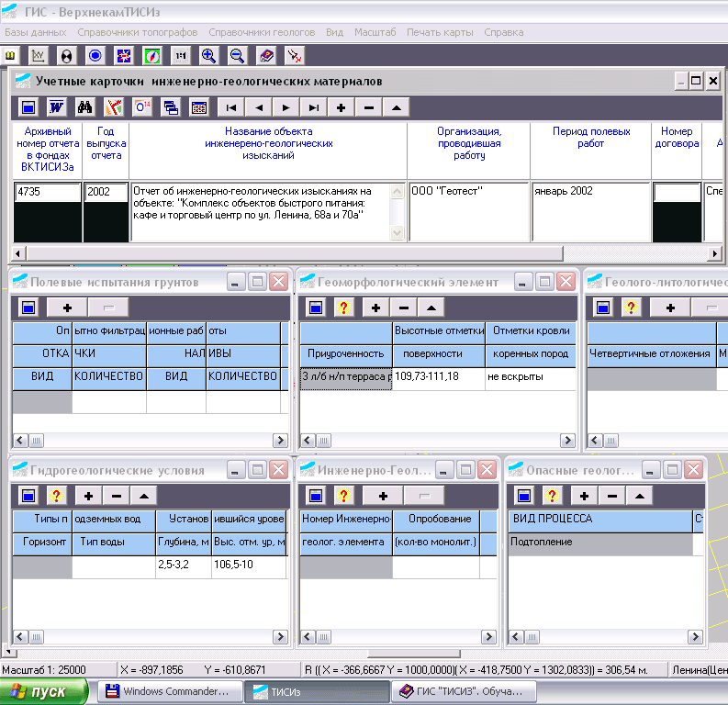Click right arrow of cards horizontal scrollbar
728x705 pixels.
(x=714, y=253)
